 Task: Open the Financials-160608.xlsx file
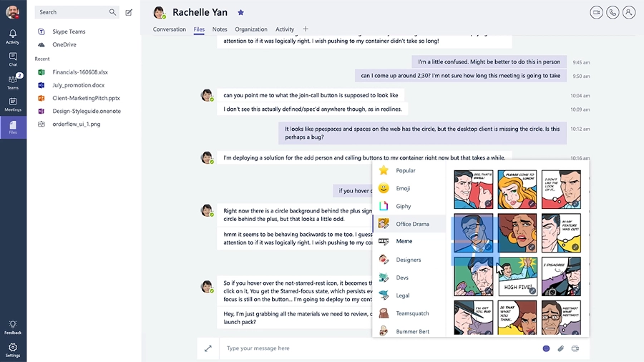[80, 72]
